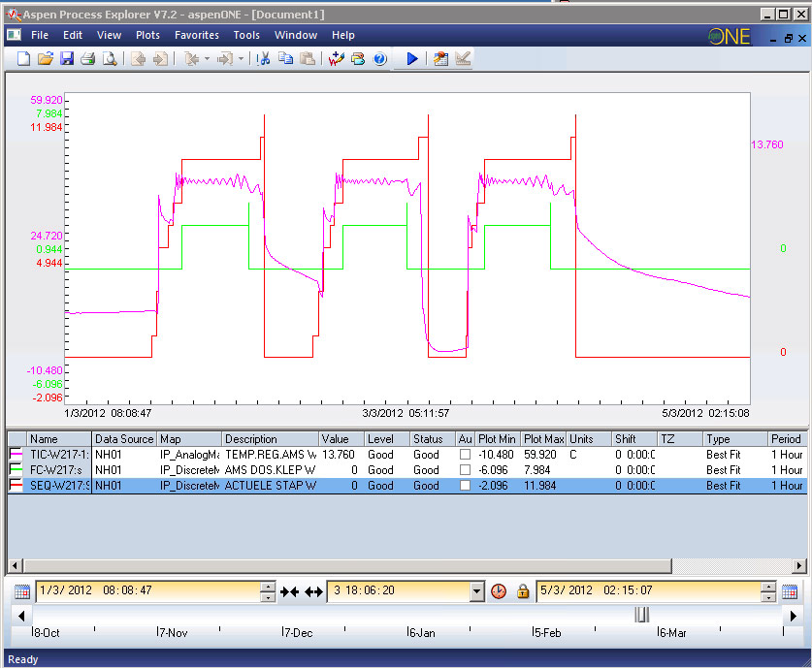Decrease the end time with down spinner
This screenshot has width=812, height=668.
coord(768,596)
